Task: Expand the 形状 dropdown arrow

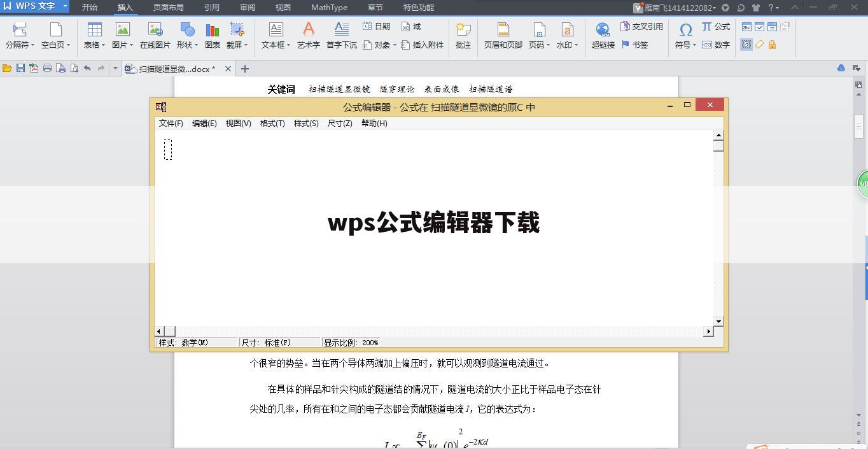Action: (x=196, y=45)
